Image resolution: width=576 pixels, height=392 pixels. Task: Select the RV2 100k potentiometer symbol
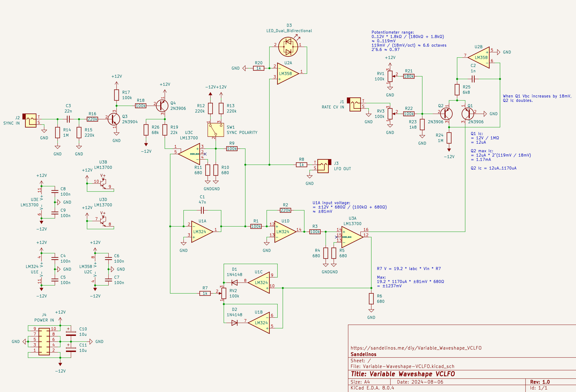[224, 293]
